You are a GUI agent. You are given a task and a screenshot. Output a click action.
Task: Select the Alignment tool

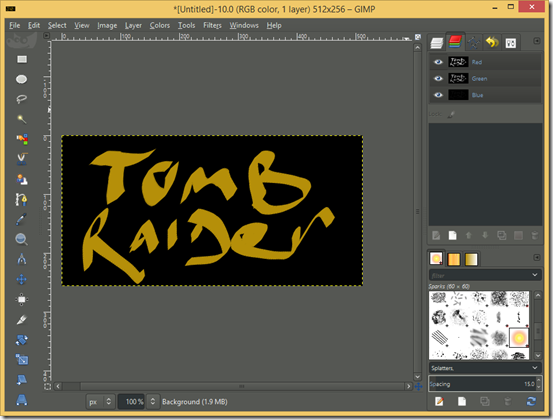click(22, 299)
